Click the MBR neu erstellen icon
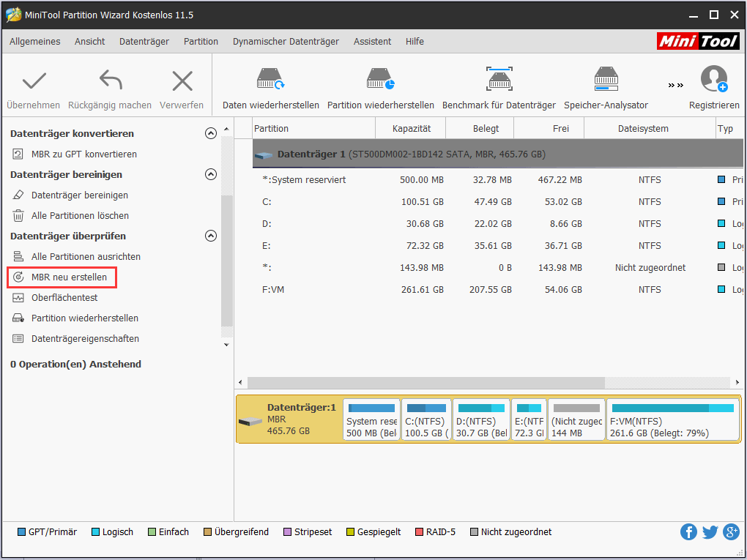747x560 pixels. (18, 277)
